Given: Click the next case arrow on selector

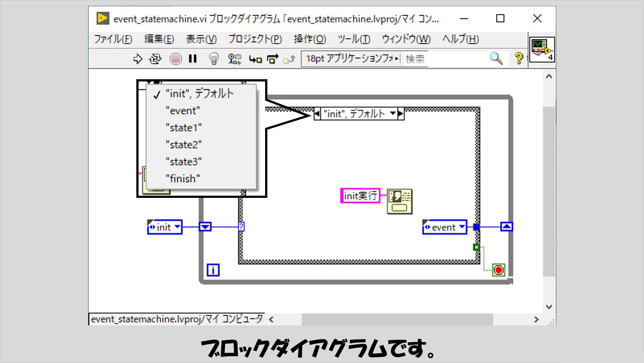Looking at the screenshot, I should [x=401, y=114].
